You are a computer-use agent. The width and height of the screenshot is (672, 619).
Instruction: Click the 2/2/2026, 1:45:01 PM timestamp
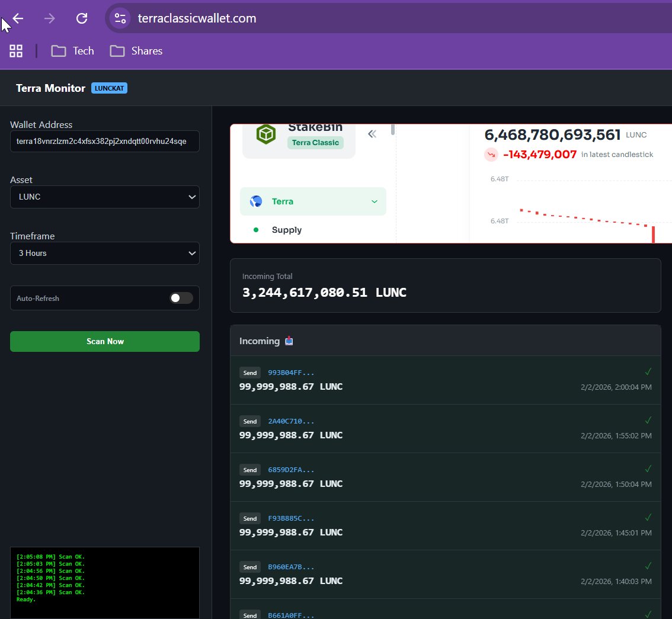click(x=616, y=533)
